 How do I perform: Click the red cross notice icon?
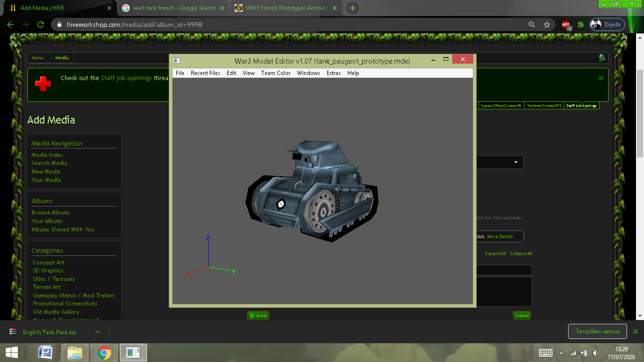(43, 84)
